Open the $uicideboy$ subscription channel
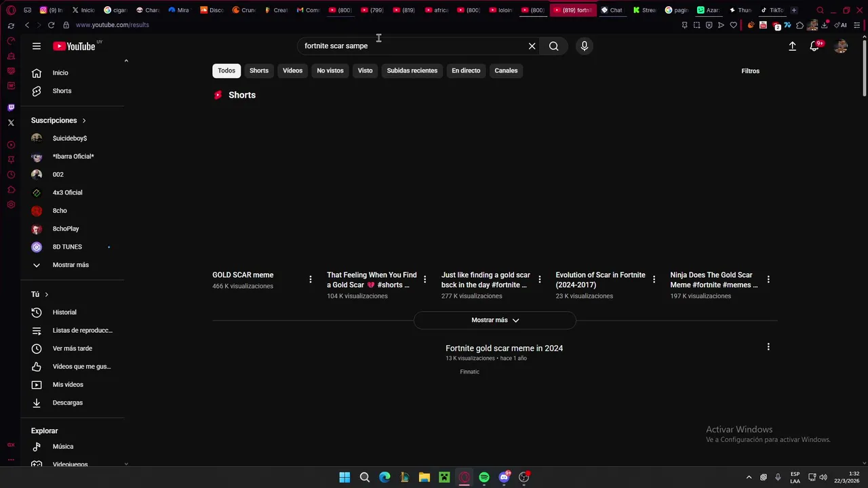 tap(73, 138)
